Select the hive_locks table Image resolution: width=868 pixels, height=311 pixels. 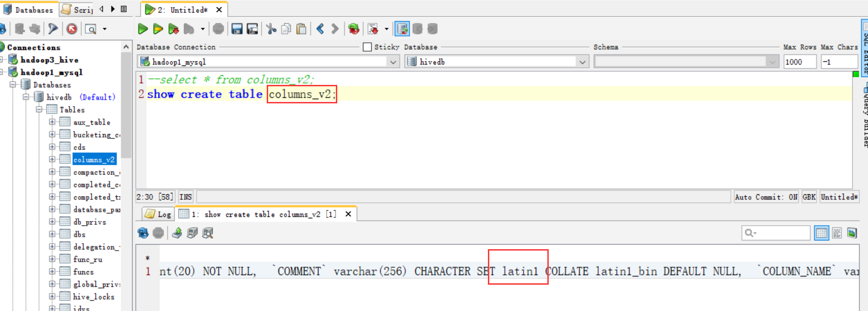click(94, 297)
